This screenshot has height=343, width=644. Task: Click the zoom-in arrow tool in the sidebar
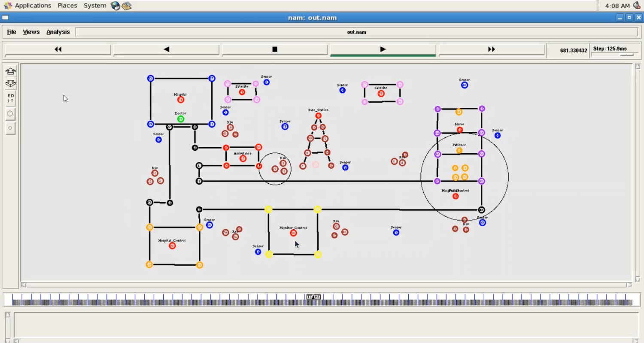10,71
